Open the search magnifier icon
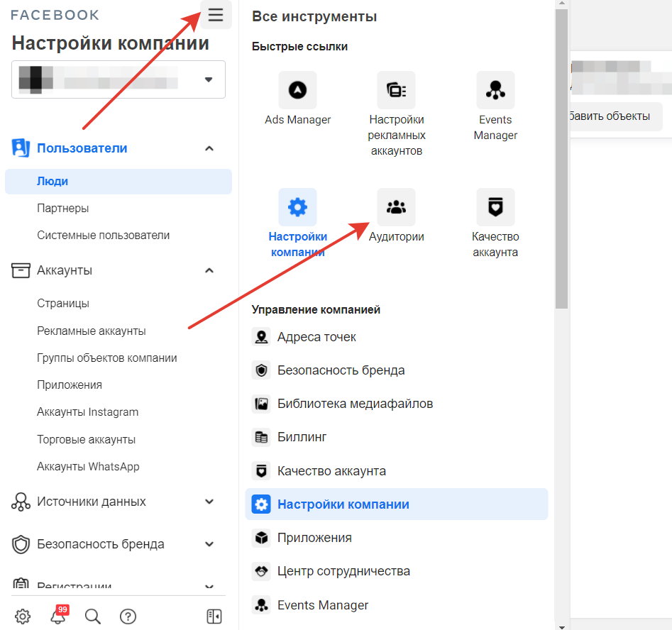672x630 pixels. coord(92,617)
